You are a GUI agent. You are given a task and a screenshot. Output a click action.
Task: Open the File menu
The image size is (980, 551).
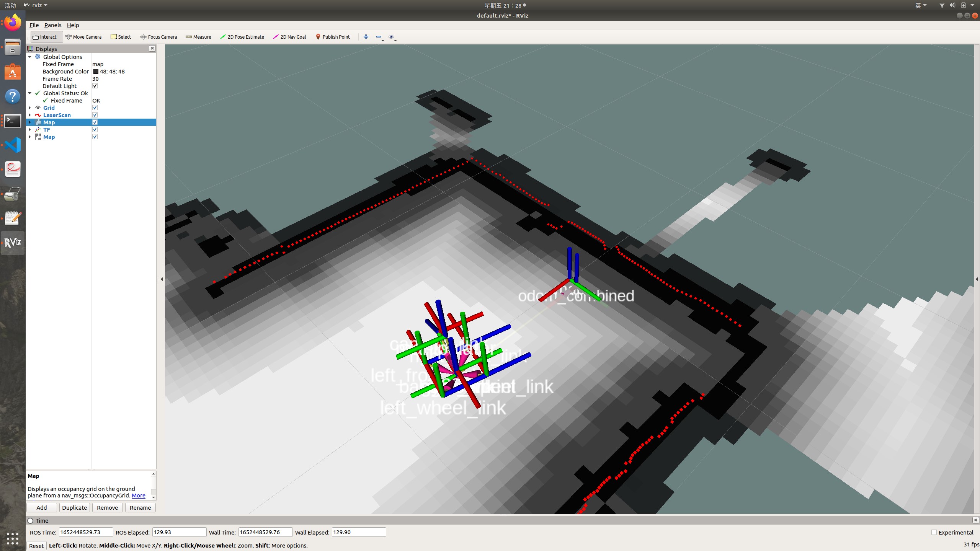click(34, 25)
